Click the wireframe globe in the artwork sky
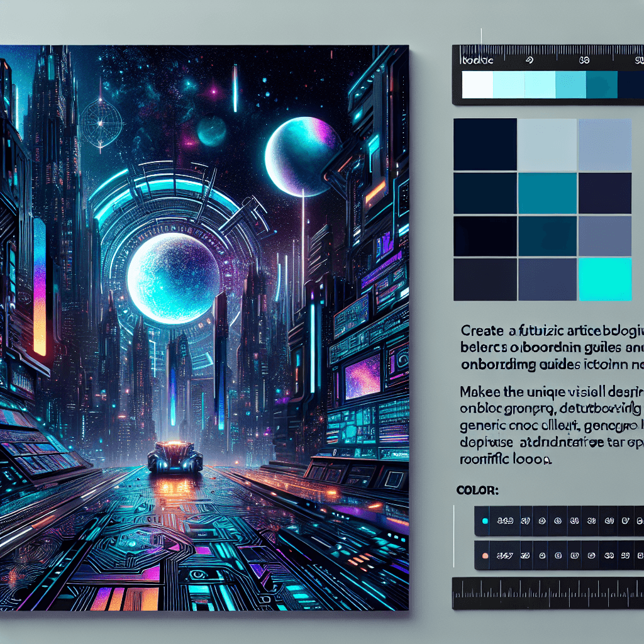Image resolution: width=644 pixels, height=644 pixels. (99, 119)
